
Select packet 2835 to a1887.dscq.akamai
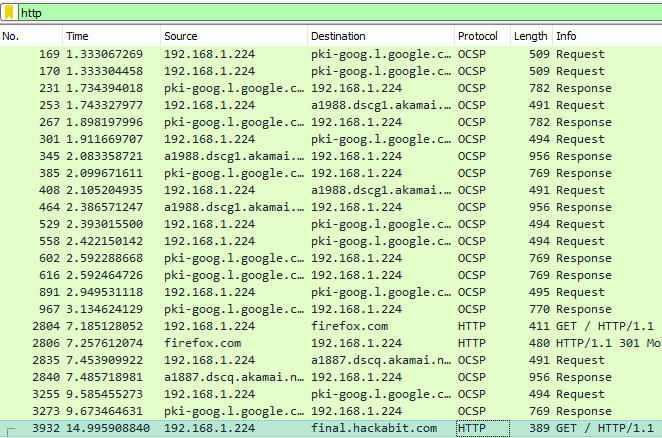(330, 360)
